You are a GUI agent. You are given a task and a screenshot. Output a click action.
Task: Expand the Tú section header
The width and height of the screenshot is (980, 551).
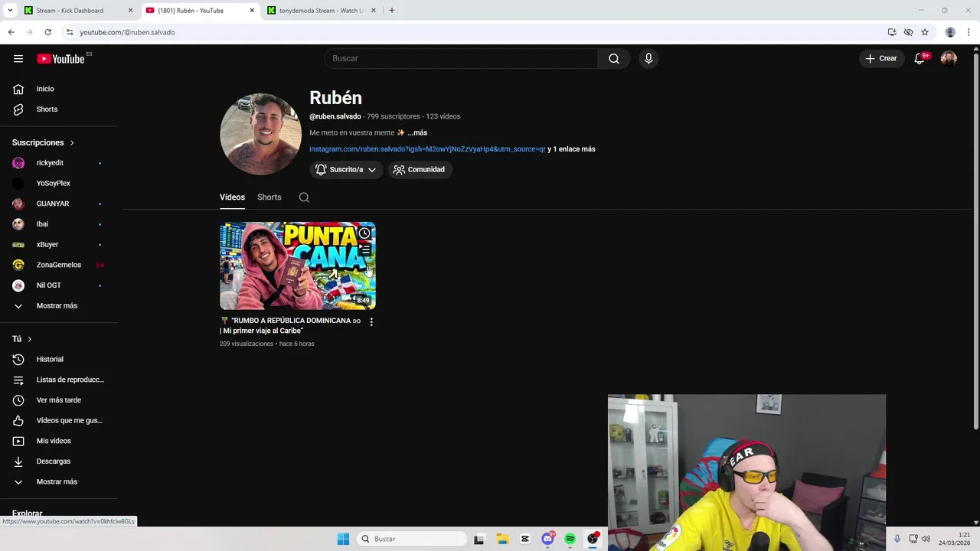point(22,339)
